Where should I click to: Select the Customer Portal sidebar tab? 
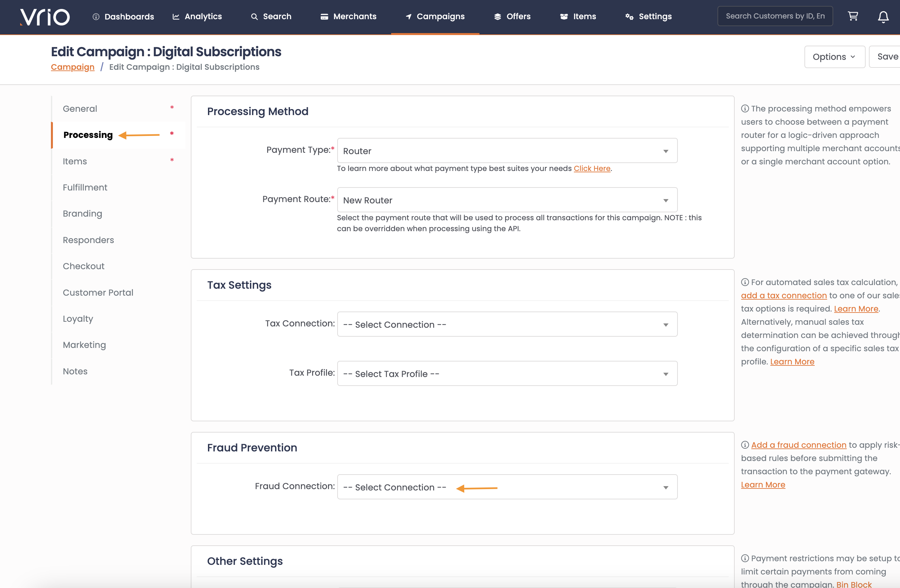click(118, 293)
